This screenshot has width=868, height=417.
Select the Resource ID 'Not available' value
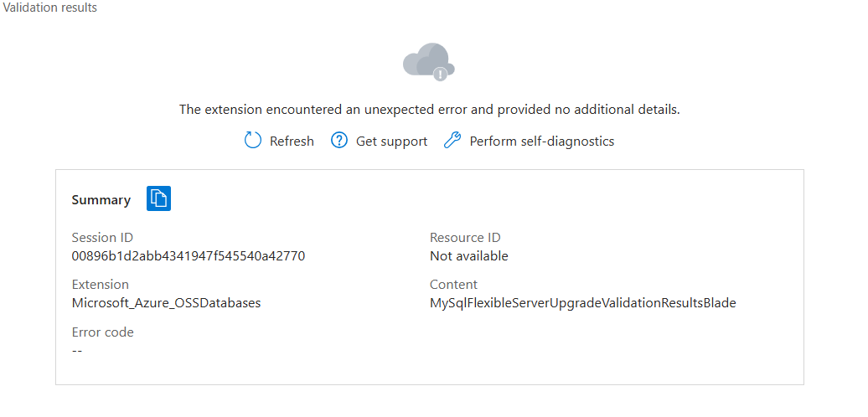[x=469, y=256]
